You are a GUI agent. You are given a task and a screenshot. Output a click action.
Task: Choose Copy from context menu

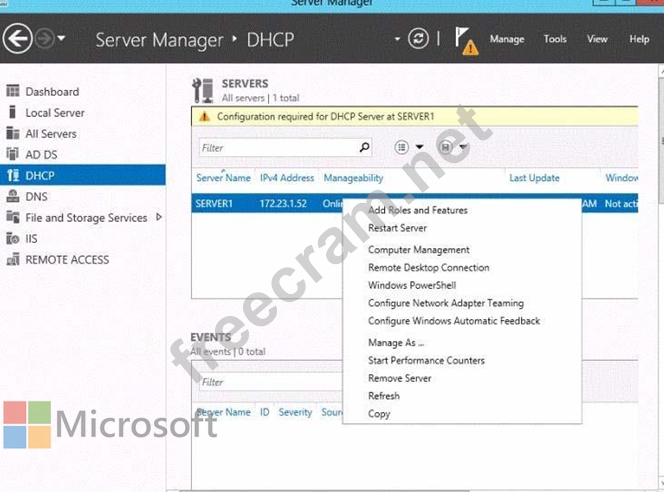(379, 414)
